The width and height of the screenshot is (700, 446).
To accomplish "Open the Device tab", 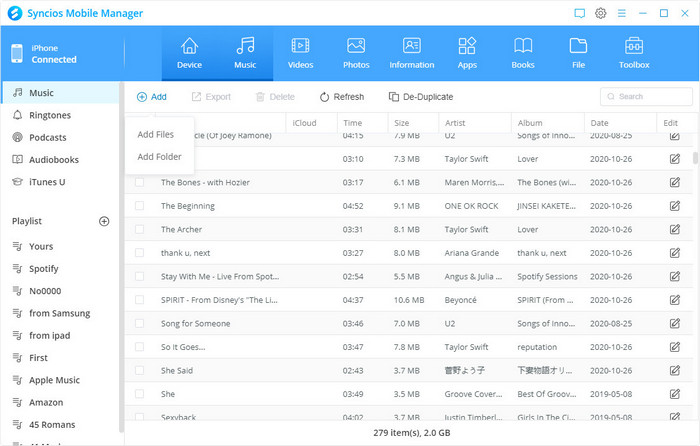I will (x=189, y=54).
